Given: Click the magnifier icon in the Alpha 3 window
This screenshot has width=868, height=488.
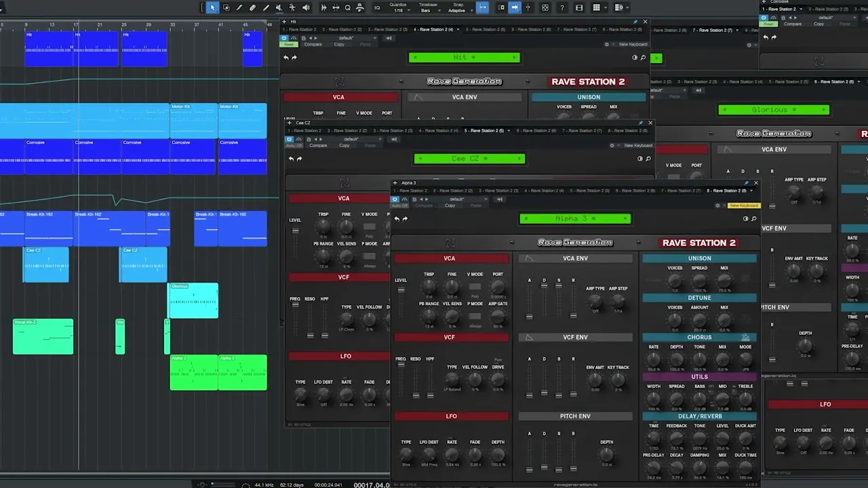Looking at the screenshot, I should 753,218.
